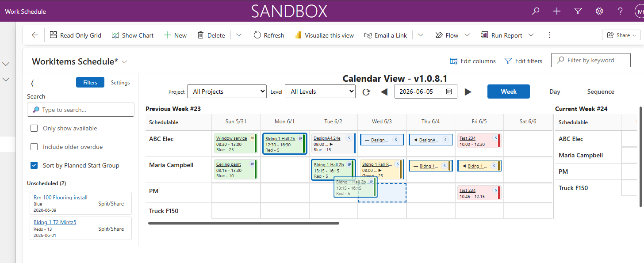Switch to the Sequence view

[601, 91]
